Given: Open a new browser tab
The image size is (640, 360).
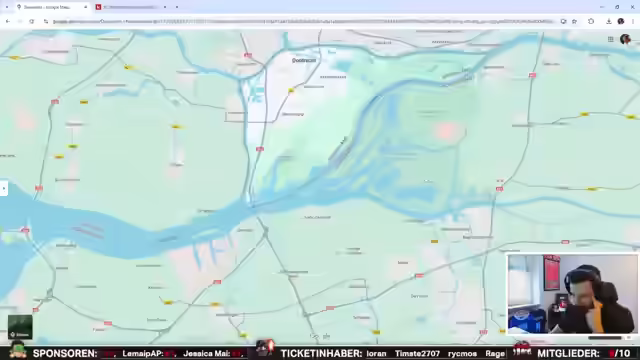Looking at the screenshot, I should [177, 7].
